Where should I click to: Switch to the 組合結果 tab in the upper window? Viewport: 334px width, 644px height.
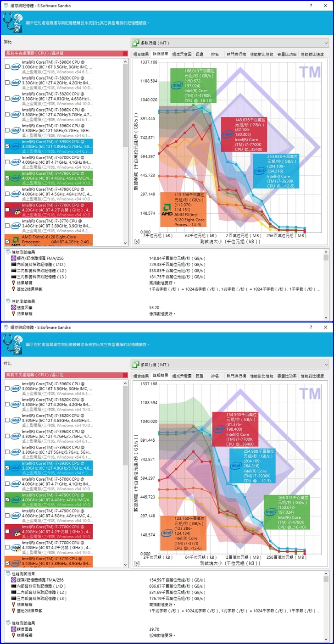coord(141,54)
